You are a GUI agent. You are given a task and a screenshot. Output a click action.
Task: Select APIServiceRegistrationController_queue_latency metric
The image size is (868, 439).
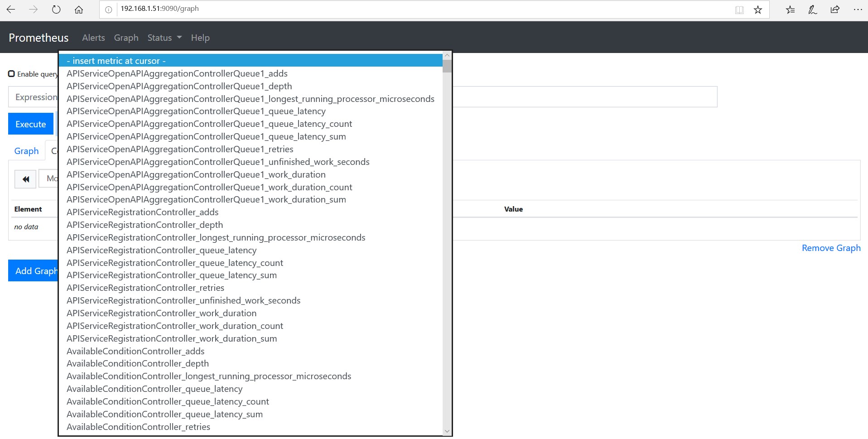click(x=251, y=250)
